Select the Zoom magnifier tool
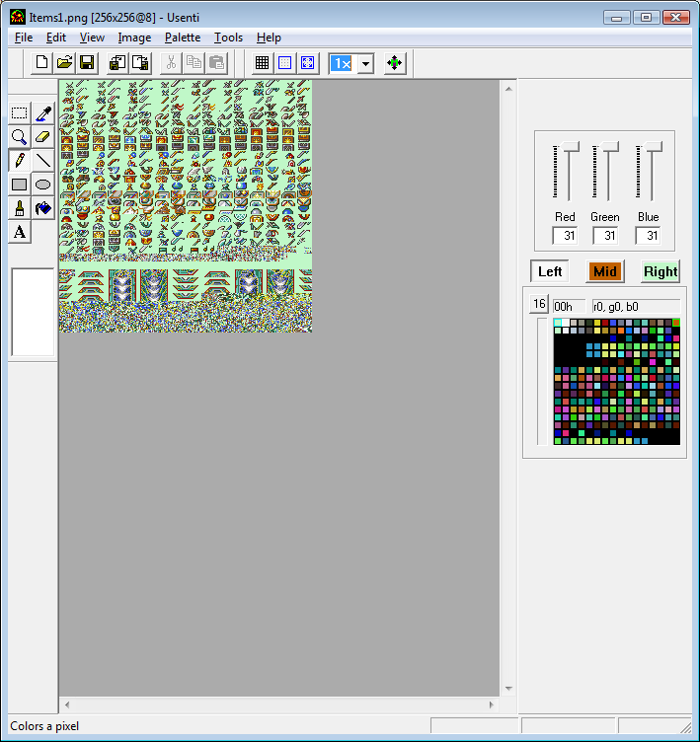 [20, 137]
